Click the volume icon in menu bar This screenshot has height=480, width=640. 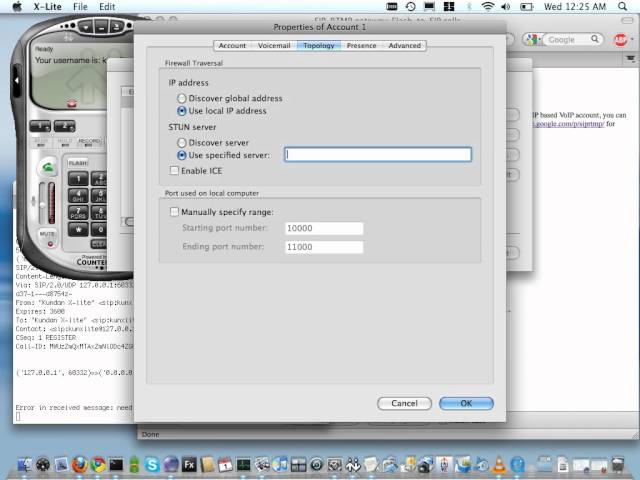click(506, 7)
